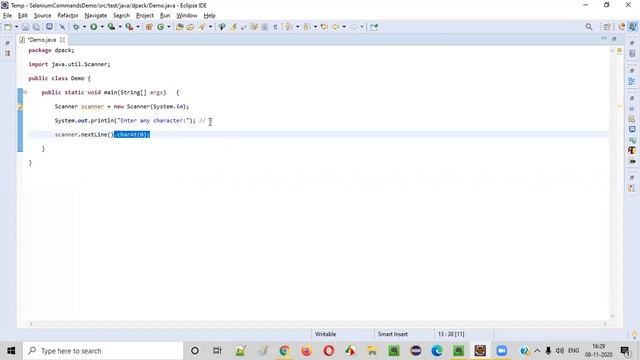The image size is (640, 360).
Task: Click the Open Task icon
Action: click(190, 27)
